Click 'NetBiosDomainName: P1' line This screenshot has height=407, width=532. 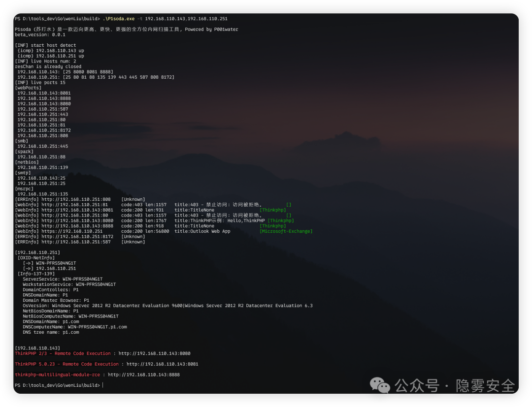[x=51, y=311]
